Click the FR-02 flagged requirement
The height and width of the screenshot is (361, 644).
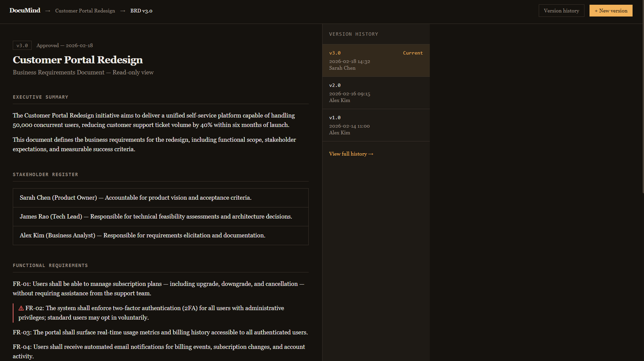[x=151, y=313]
